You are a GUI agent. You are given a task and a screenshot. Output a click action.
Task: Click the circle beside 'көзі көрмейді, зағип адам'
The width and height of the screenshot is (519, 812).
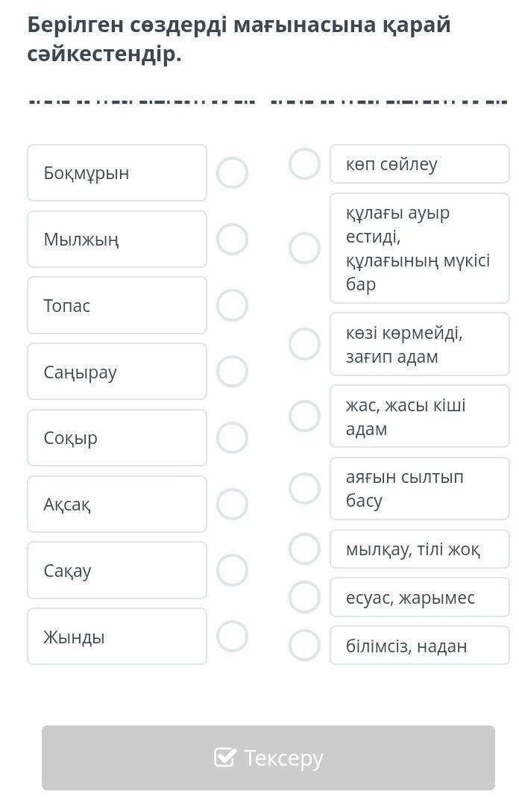[x=304, y=344]
